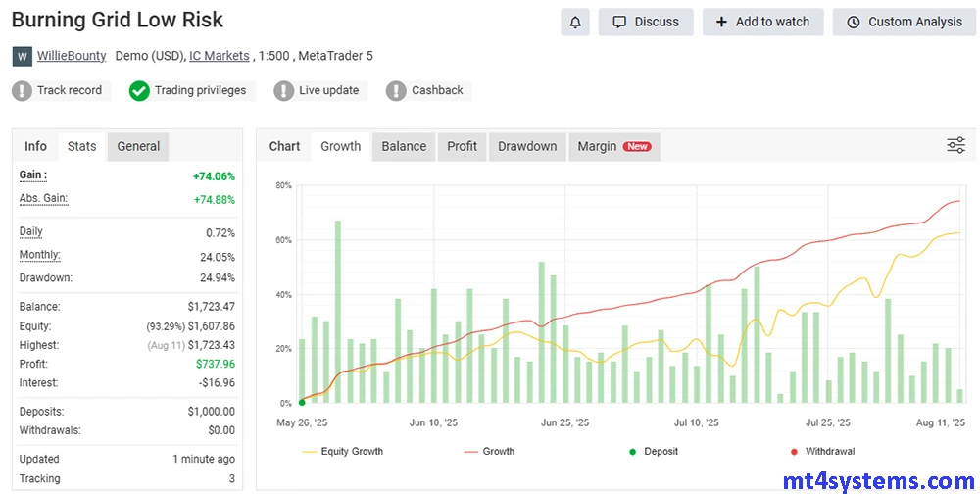Click the Cashback warning icon
The width and height of the screenshot is (980, 496).
tap(396, 91)
